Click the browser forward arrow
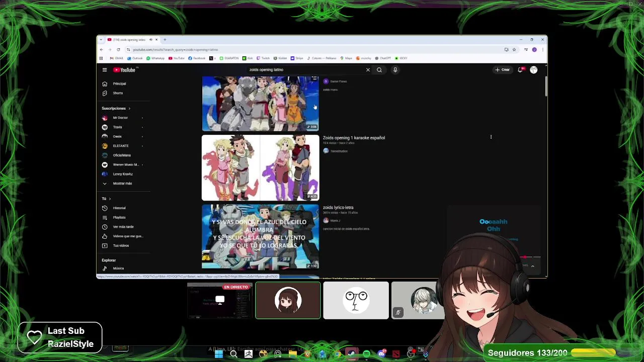 click(x=110, y=50)
